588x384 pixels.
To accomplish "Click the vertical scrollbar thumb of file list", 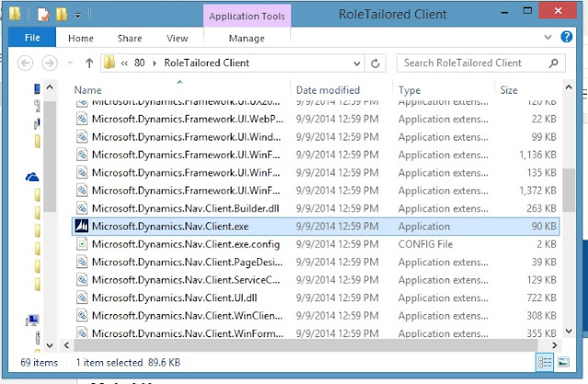I will [x=569, y=190].
